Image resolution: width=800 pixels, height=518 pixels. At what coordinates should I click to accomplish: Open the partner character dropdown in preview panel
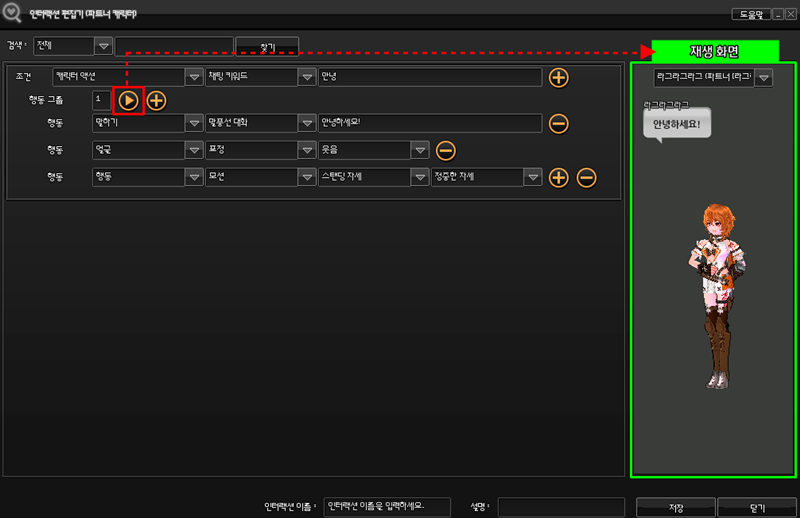(x=764, y=77)
